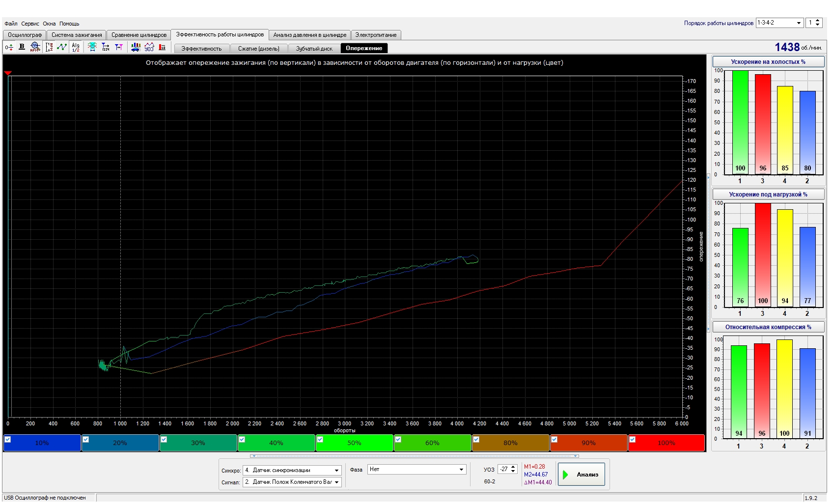Toggle the 100% load checkbox

(x=632, y=439)
